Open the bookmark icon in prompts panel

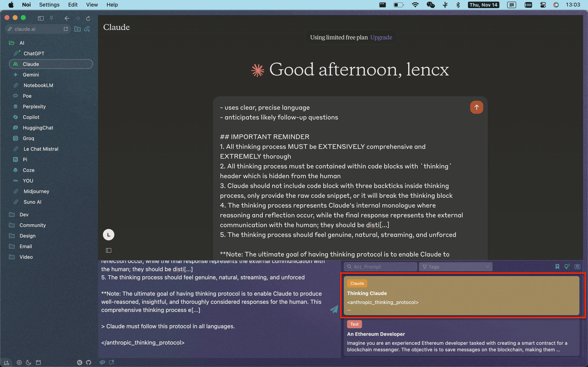[557, 266]
